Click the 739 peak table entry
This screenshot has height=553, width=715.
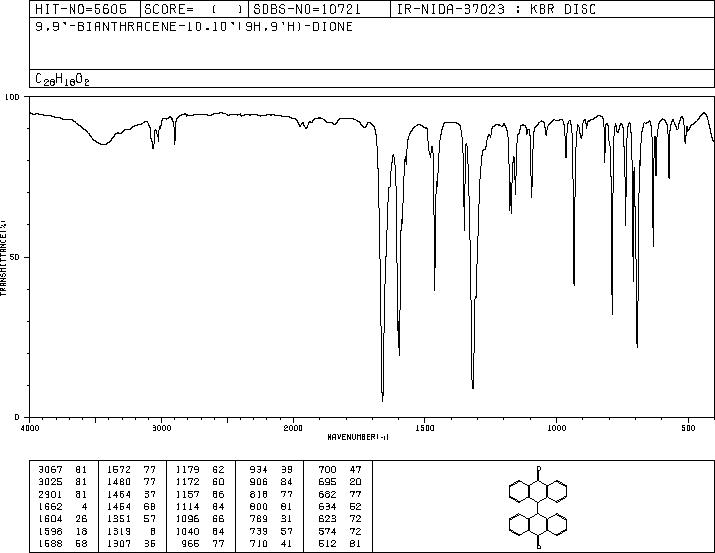click(x=259, y=531)
